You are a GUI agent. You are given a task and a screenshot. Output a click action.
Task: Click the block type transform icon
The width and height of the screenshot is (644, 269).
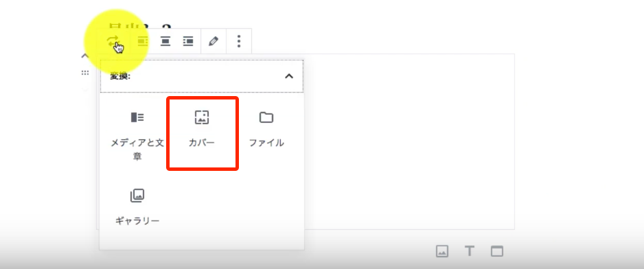pyautogui.click(x=113, y=41)
